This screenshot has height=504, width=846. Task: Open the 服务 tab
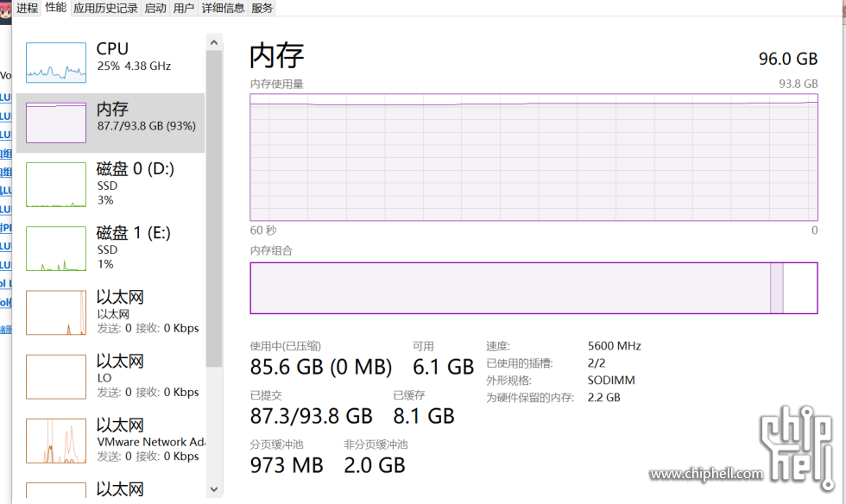click(262, 8)
